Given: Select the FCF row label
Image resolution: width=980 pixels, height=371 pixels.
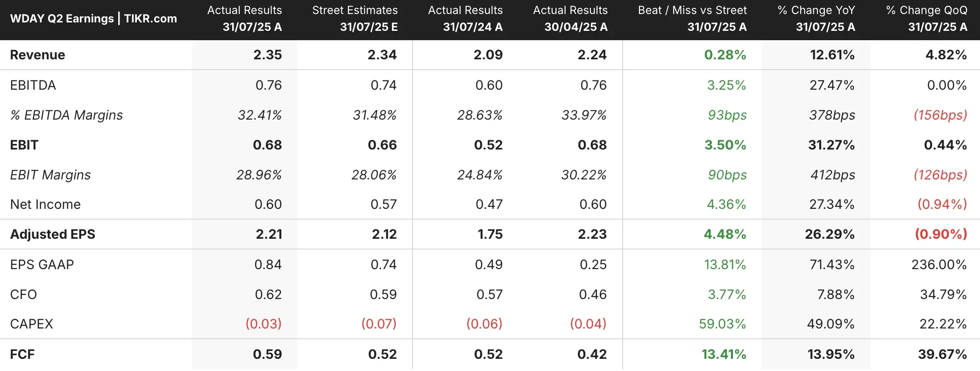Looking at the screenshot, I should point(22,354).
